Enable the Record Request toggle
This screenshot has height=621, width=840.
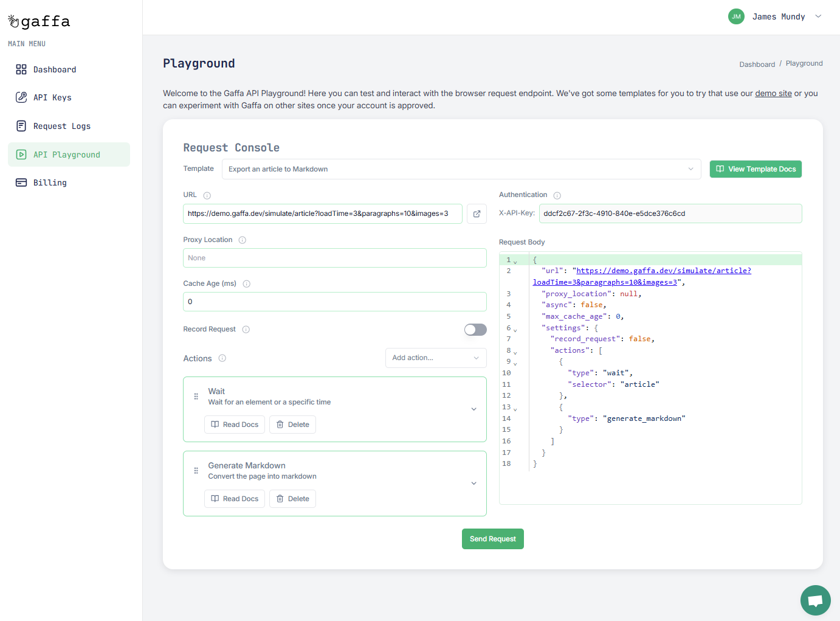coord(475,329)
